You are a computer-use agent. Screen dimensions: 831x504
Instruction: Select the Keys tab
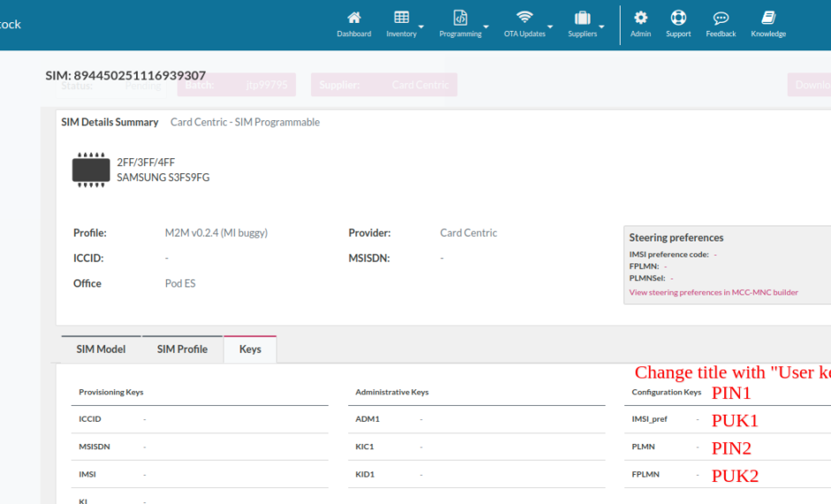click(x=250, y=349)
